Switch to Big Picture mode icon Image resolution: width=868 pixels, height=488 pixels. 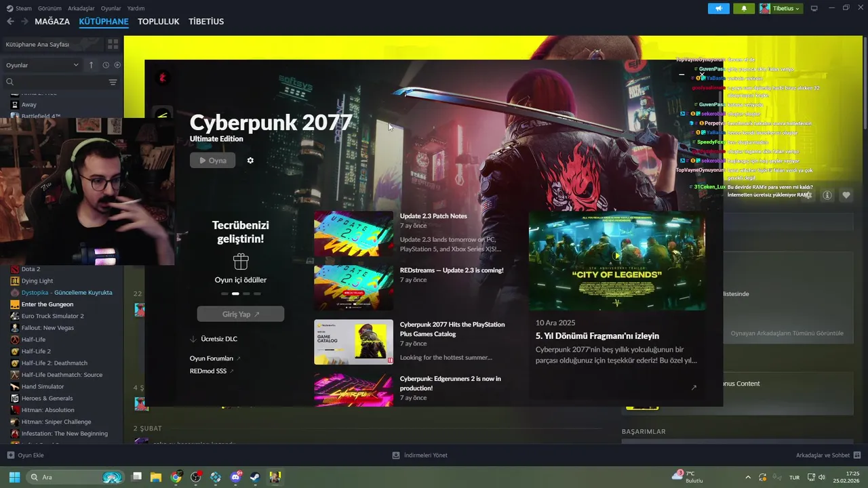pos(814,8)
